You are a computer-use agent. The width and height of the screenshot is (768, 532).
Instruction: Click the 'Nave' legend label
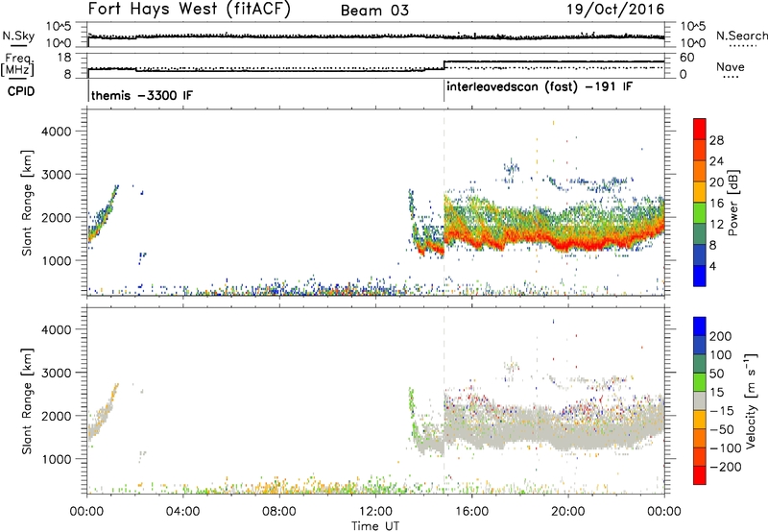731,66
